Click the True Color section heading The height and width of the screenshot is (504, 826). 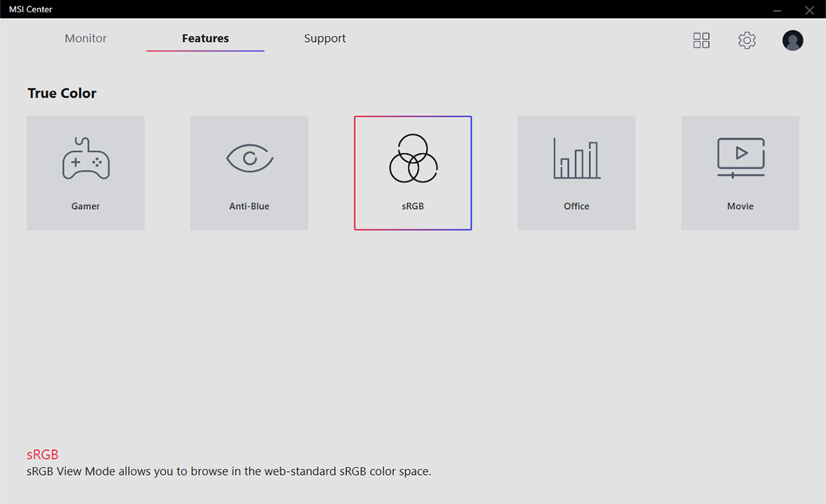(x=62, y=94)
